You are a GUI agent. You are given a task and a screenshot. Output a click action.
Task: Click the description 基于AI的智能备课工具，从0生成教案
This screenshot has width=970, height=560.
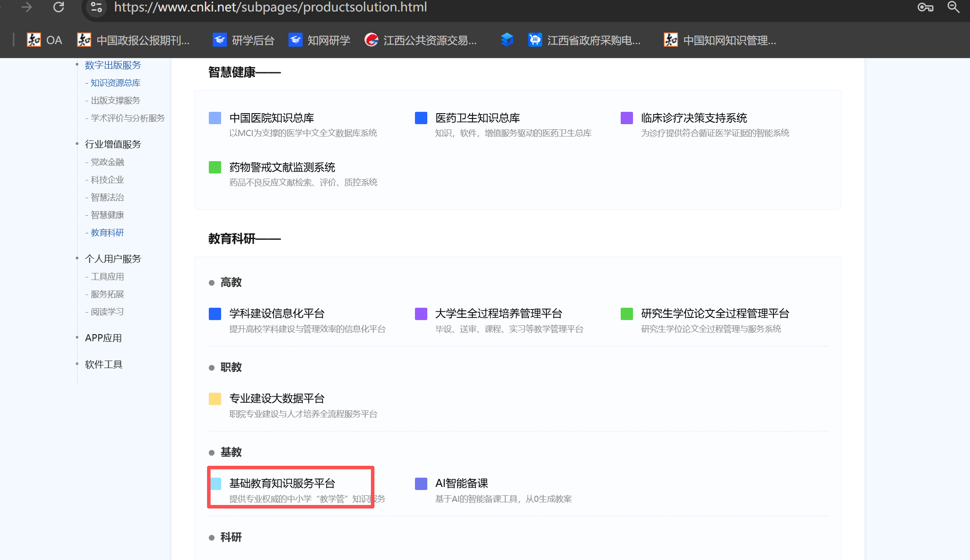point(504,499)
